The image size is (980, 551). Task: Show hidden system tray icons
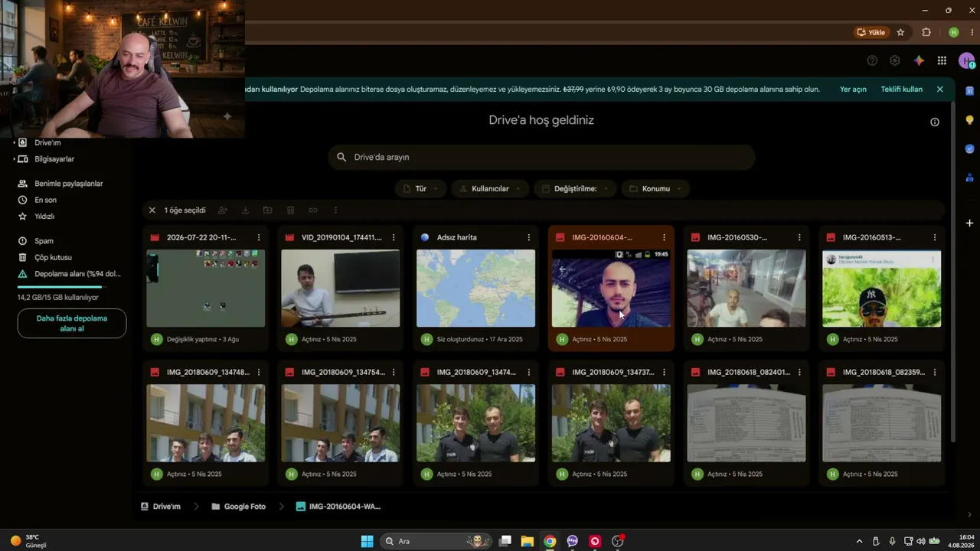859,541
